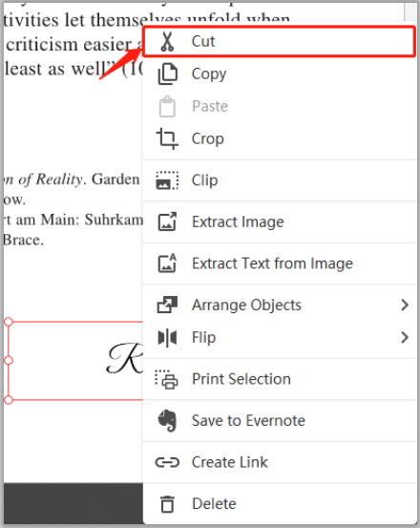Click the Extract Image icon
The image size is (420, 528).
pos(167,222)
